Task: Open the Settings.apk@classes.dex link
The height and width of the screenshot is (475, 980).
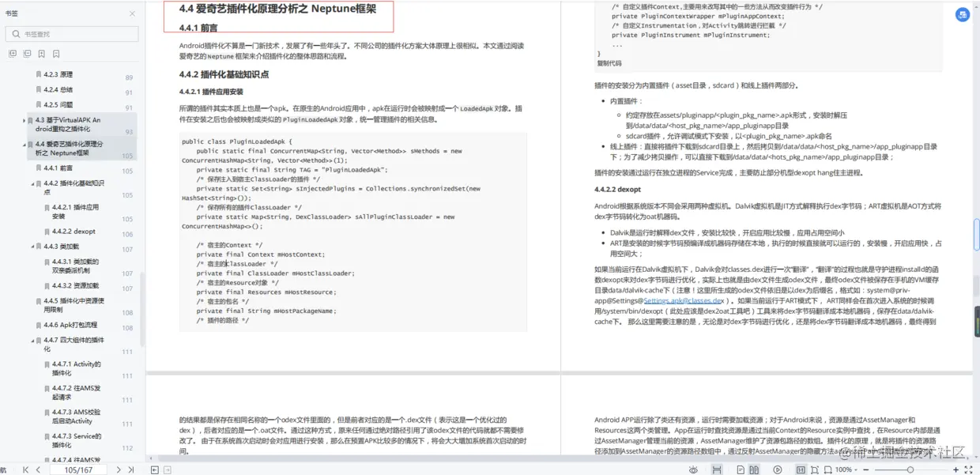Action: click(x=684, y=301)
